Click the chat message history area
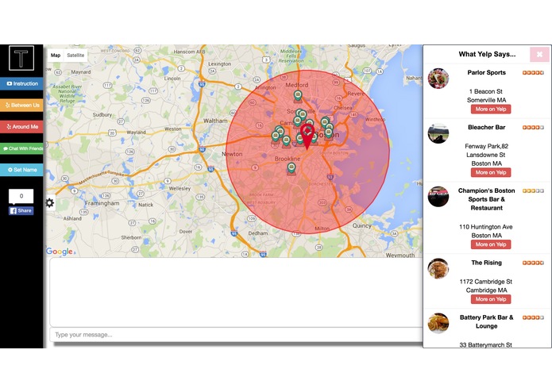The image size is (552, 392). click(x=236, y=293)
